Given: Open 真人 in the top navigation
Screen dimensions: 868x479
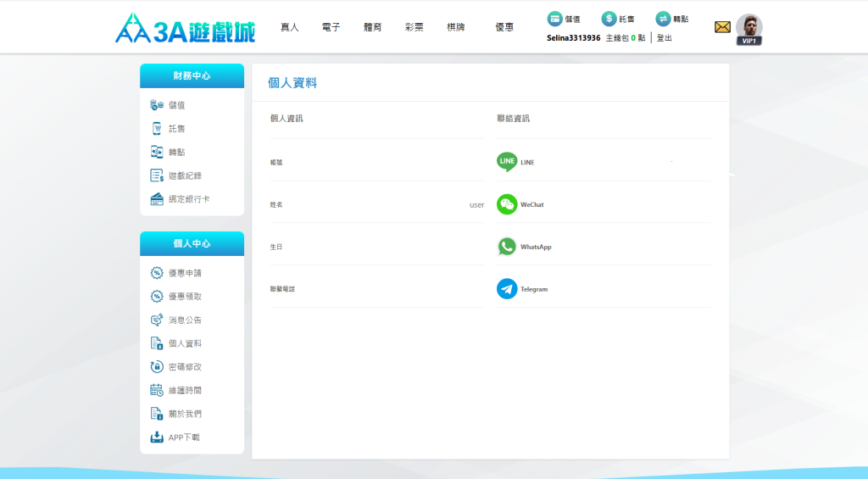Looking at the screenshot, I should pos(290,27).
